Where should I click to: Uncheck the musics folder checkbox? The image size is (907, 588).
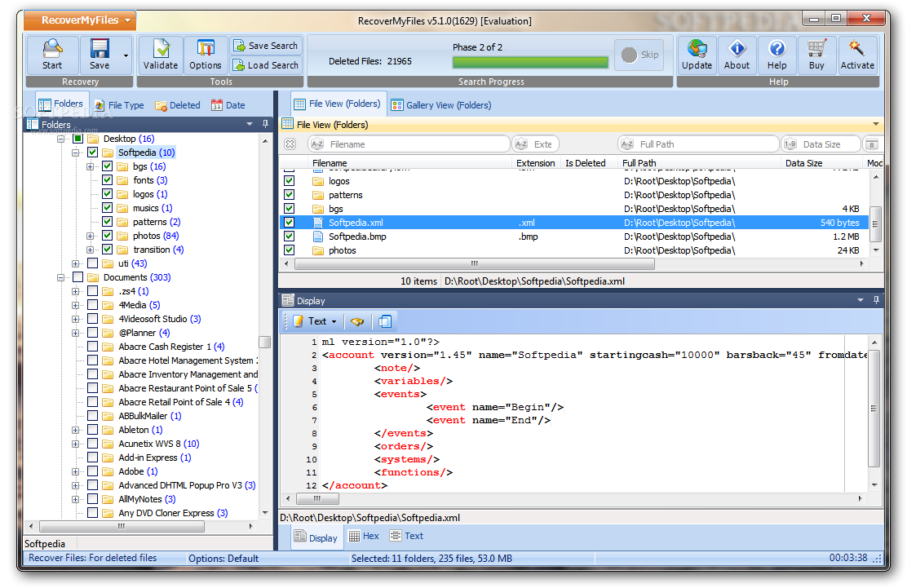pyautogui.click(x=107, y=208)
